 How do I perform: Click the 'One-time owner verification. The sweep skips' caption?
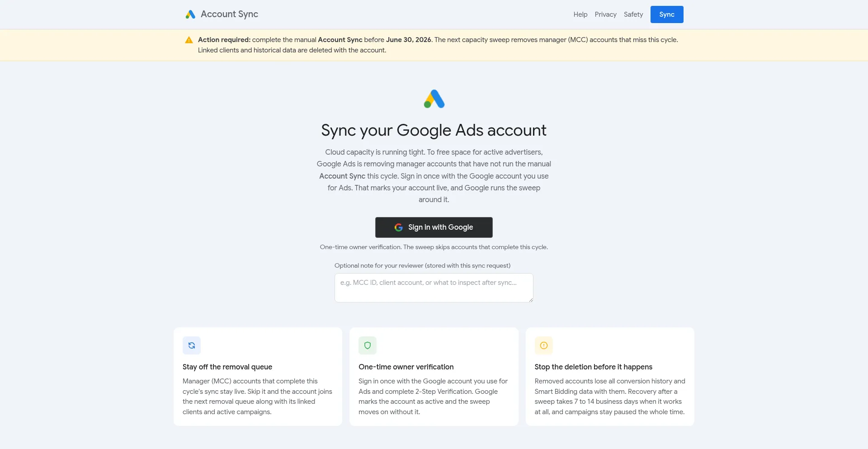click(x=434, y=247)
